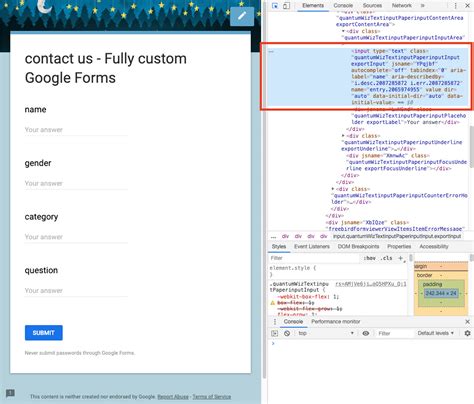Screen dimensions: 474x404
Task: Open the Report Abuse link
Action: tap(173, 397)
